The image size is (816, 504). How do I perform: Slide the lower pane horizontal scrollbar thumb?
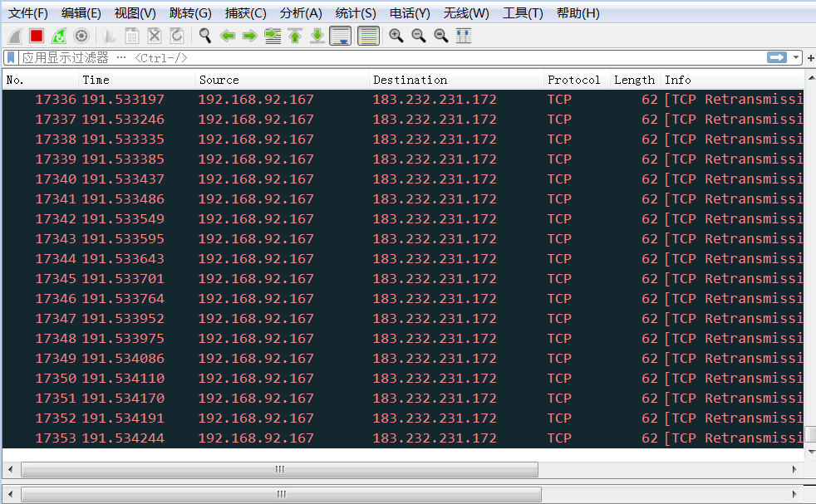[281, 493]
